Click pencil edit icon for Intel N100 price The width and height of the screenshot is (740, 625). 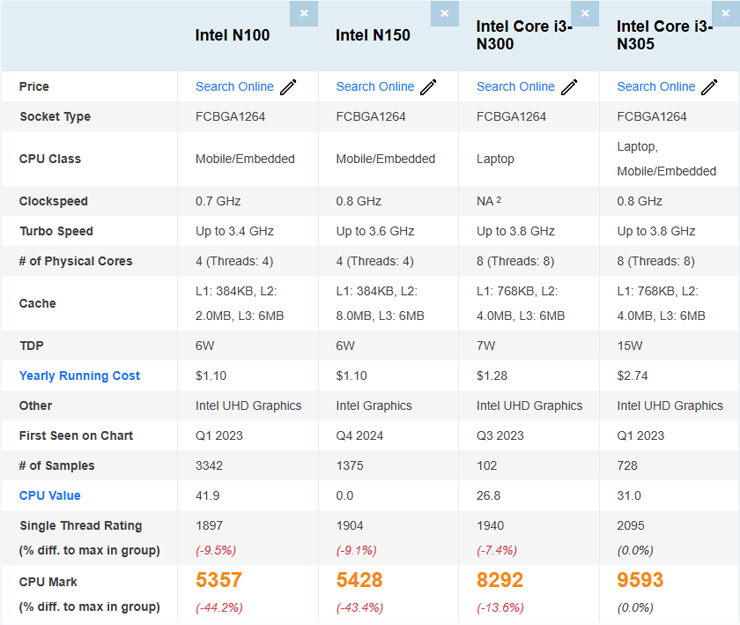tap(288, 87)
